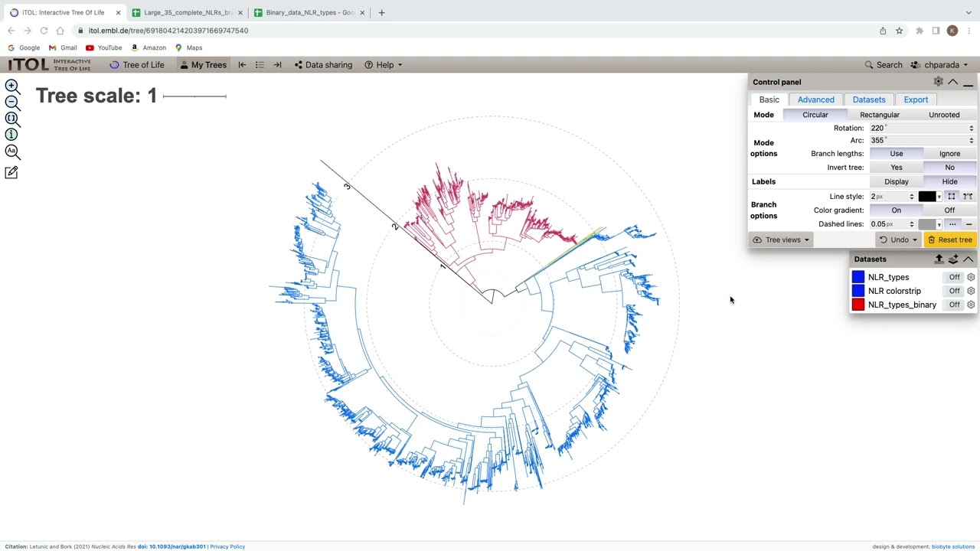This screenshot has height=551, width=980.
Task: Click Dashed lines value stepper
Action: coord(912,224)
